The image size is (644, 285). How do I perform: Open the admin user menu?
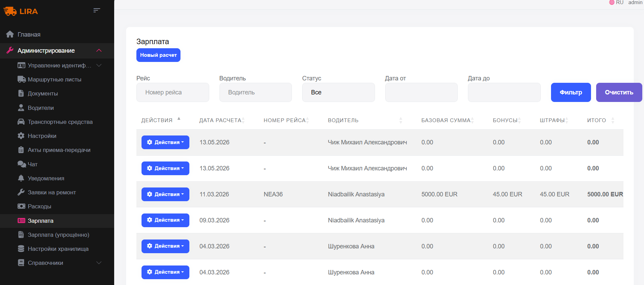click(x=635, y=2)
